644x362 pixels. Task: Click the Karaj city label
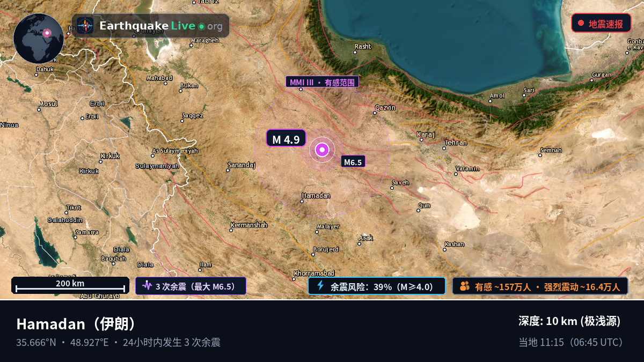[x=426, y=134]
